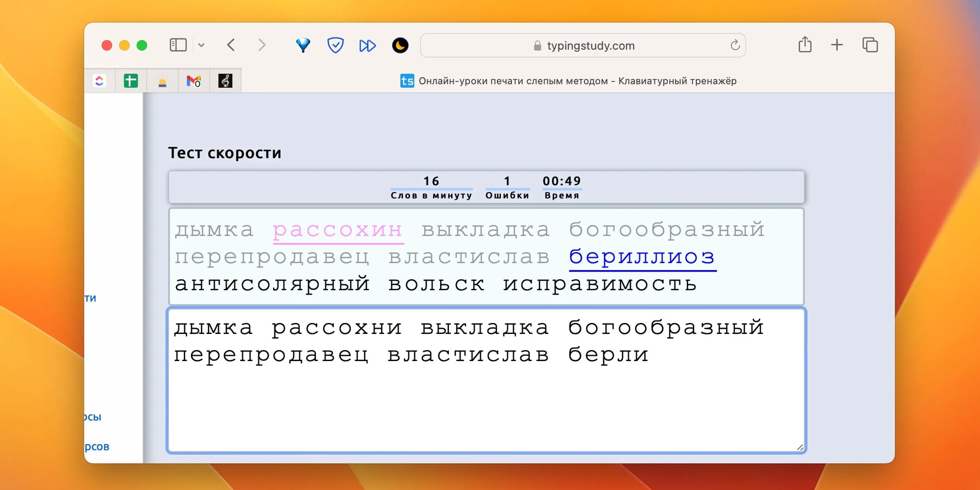Screen dimensions: 980x490
Task: Expand the sidebar options chevron
Action: point(201,45)
